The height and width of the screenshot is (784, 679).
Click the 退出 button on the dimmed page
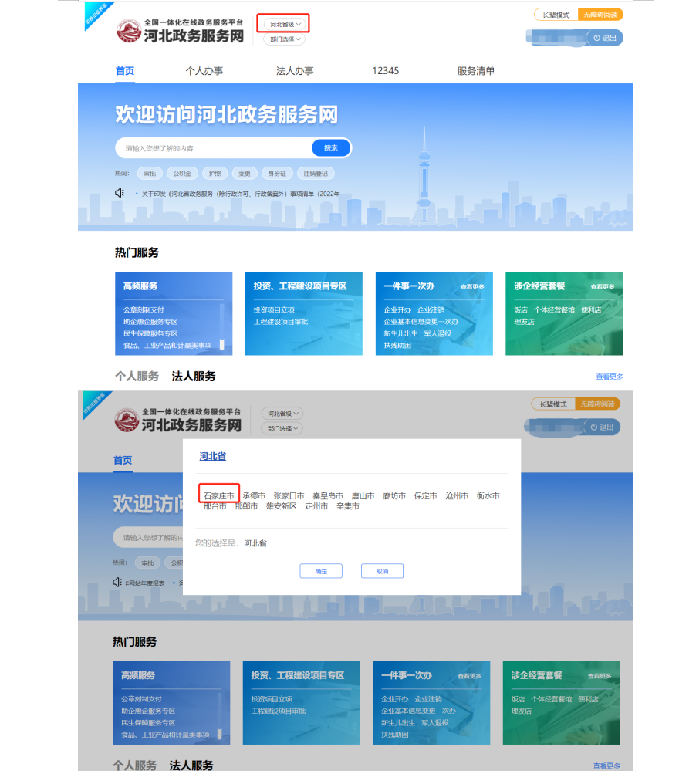pyautogui.click(x=602, y=427)
